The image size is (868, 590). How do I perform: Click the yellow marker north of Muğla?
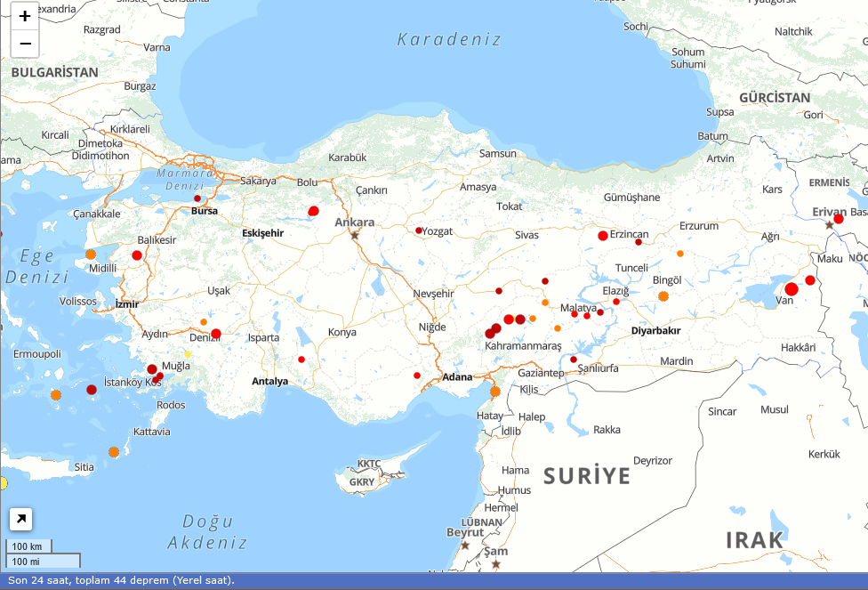[188, 354]
